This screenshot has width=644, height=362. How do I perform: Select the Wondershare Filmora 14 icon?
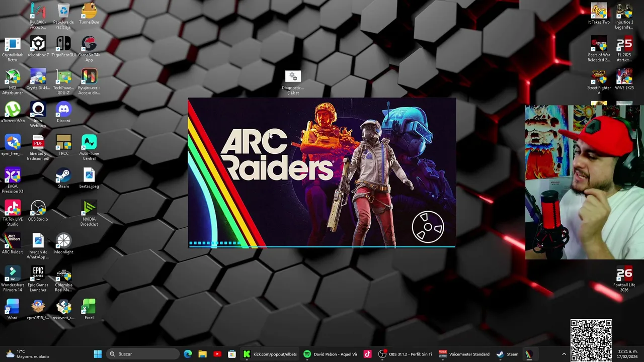pos(12,279)
